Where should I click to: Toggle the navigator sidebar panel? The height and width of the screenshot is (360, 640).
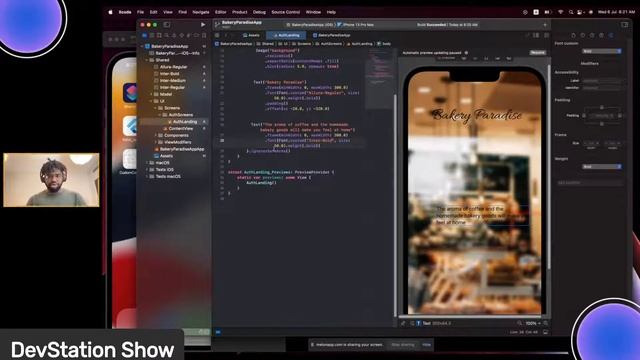[x=167, y=25]
